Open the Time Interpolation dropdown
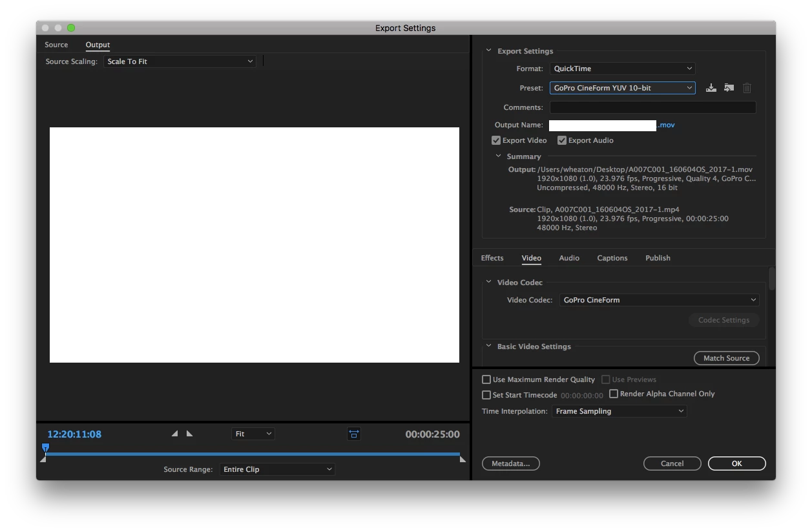This screenshot has height=532, width=812. [619, 411]
